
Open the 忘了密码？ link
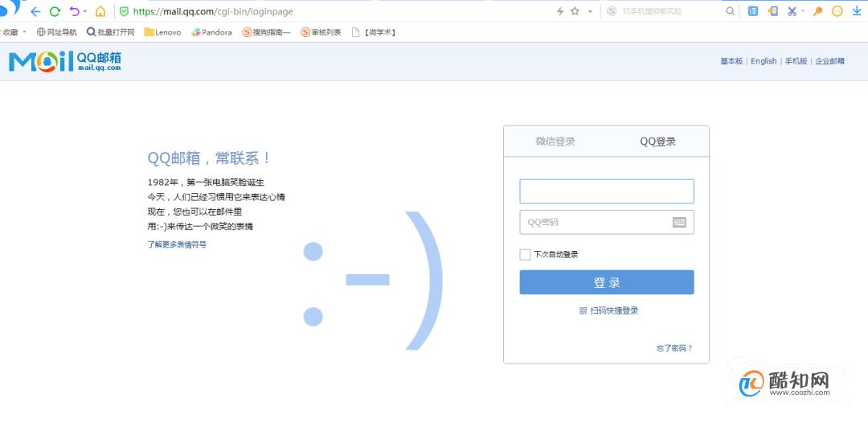[x=674, y=348]
